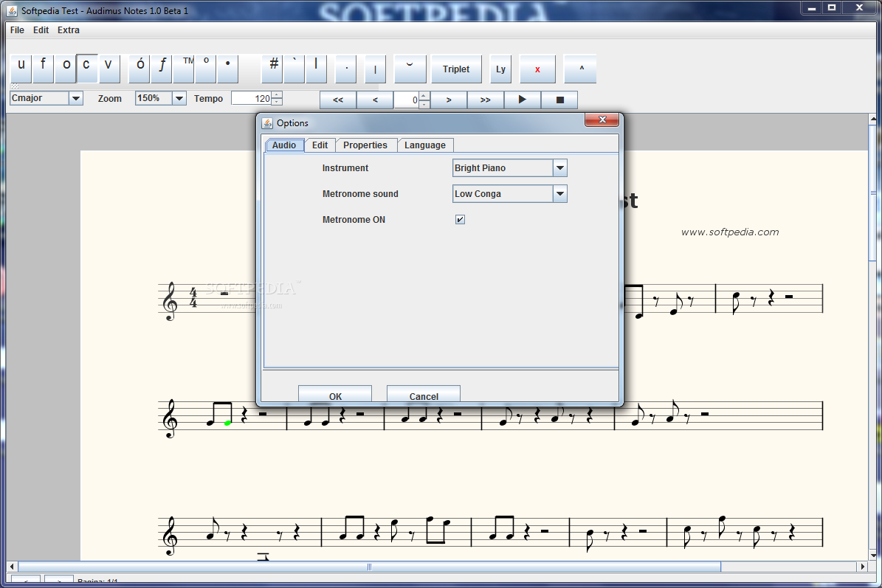Toggle the Metronome ON checkbox

[460, 220]
